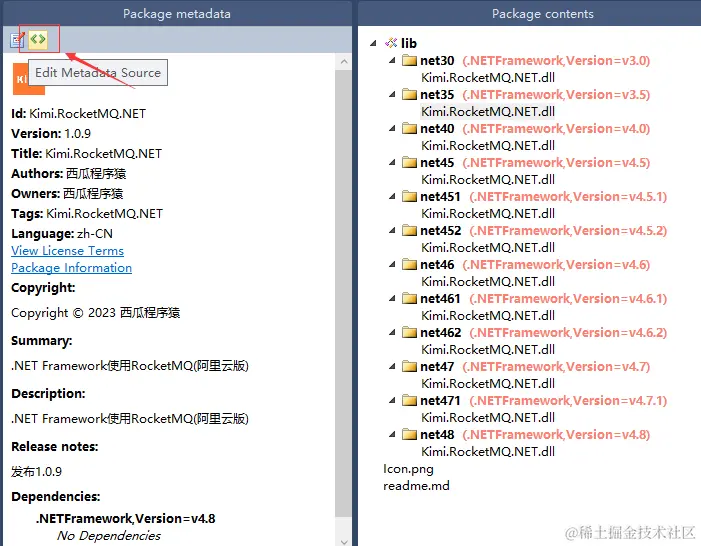Select the net40 folder icon
Image resolution: width=701 pixels, height=546 pixels.
409,128
